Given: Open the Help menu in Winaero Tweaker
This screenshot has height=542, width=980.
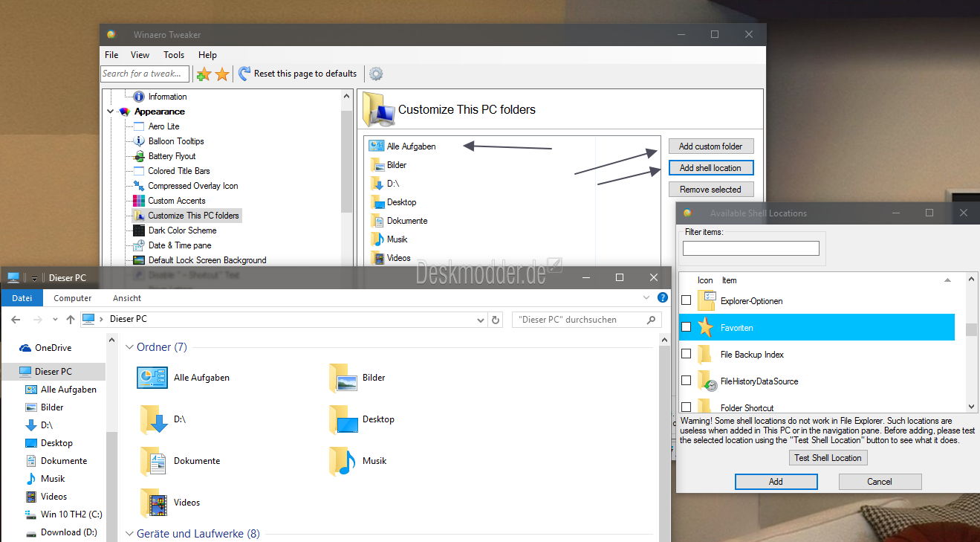Looking at the screenshot, I should 207,55.
